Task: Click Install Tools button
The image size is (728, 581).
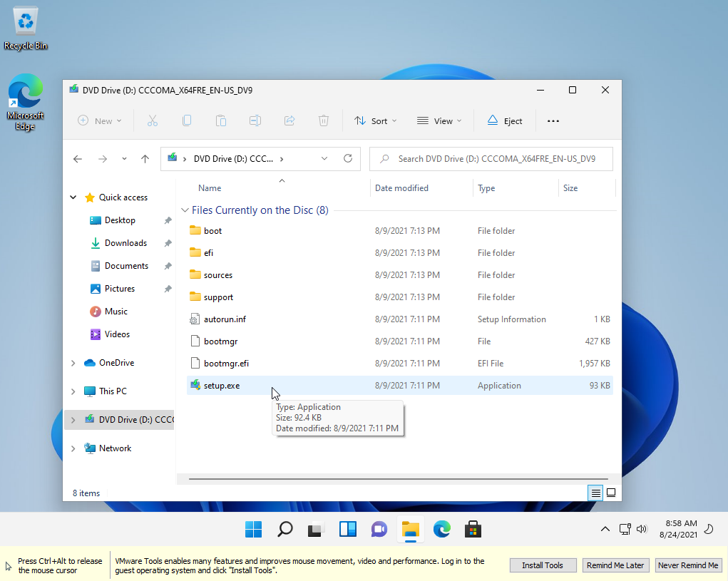Action: click(x=543, y=565)
